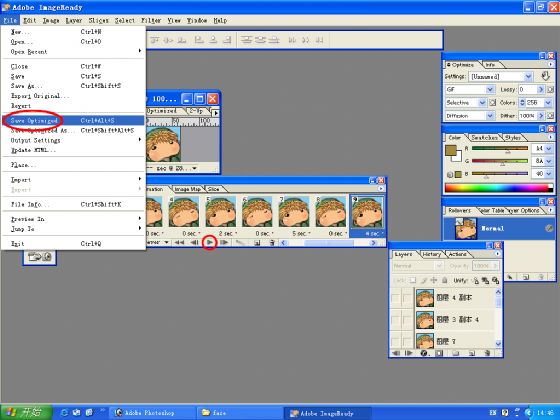Select animation frame 6 thumbnail
560x420 pixels.
[x=257, y=213]
